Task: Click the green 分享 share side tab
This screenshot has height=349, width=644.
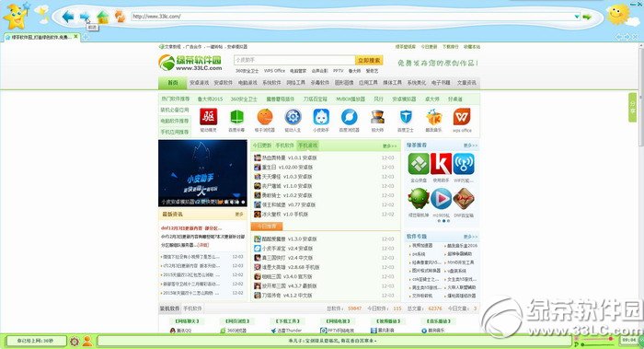Action: point(633,108)
